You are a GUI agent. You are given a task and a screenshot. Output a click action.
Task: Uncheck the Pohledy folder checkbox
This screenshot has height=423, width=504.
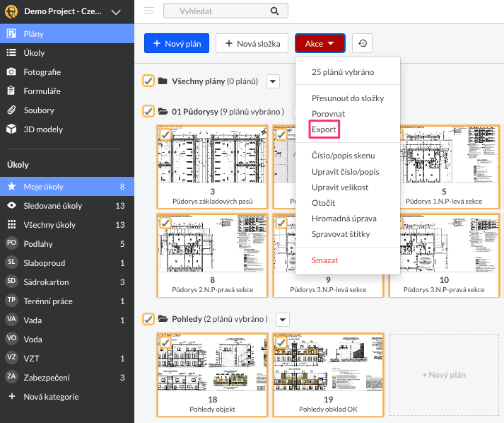click(x=148, y=319)
